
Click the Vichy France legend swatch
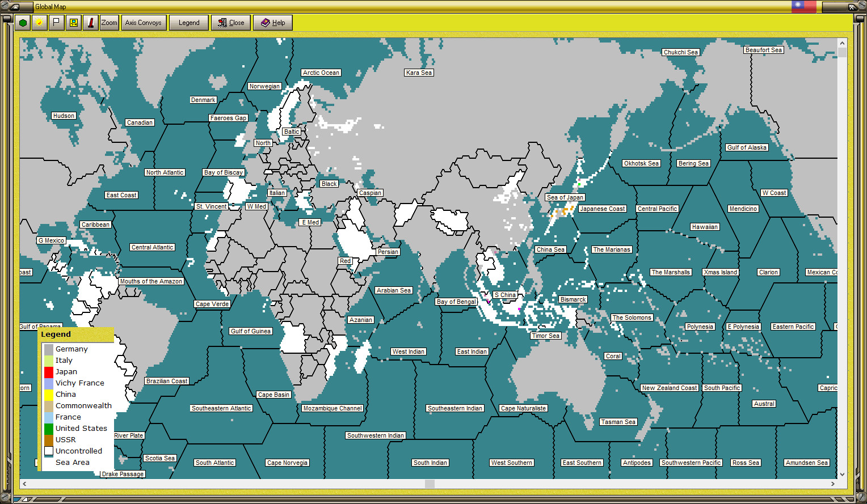click(x=49, y=383)
